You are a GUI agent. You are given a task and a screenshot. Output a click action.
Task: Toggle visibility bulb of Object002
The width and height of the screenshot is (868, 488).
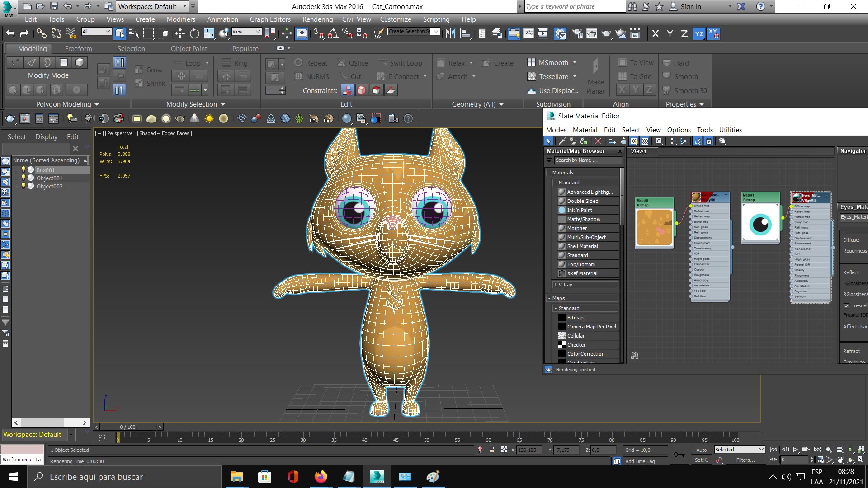click(24, 186)
